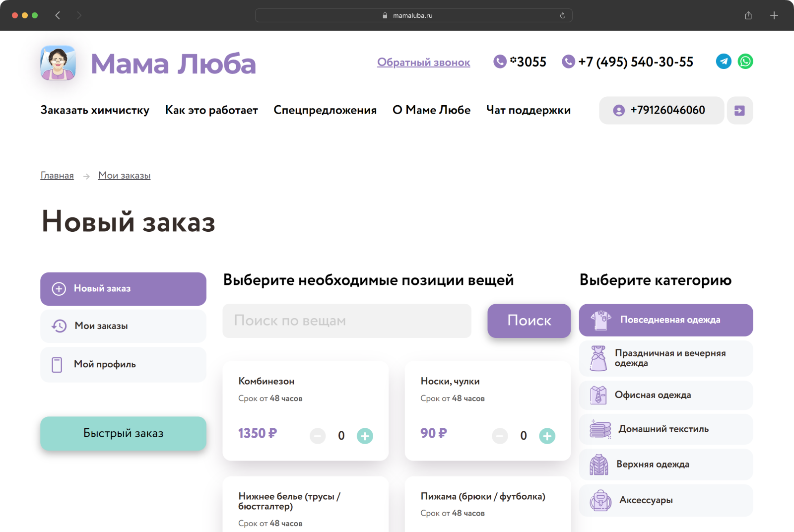Click the Быстрый заказ button

point(123,433)
